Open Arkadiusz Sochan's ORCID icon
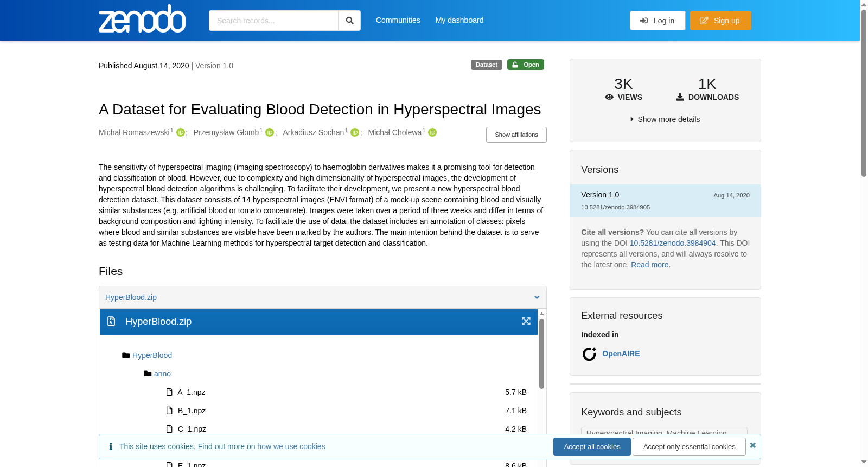Image resolution: width=868 pixels, height=467 pixels. (355, 132)
